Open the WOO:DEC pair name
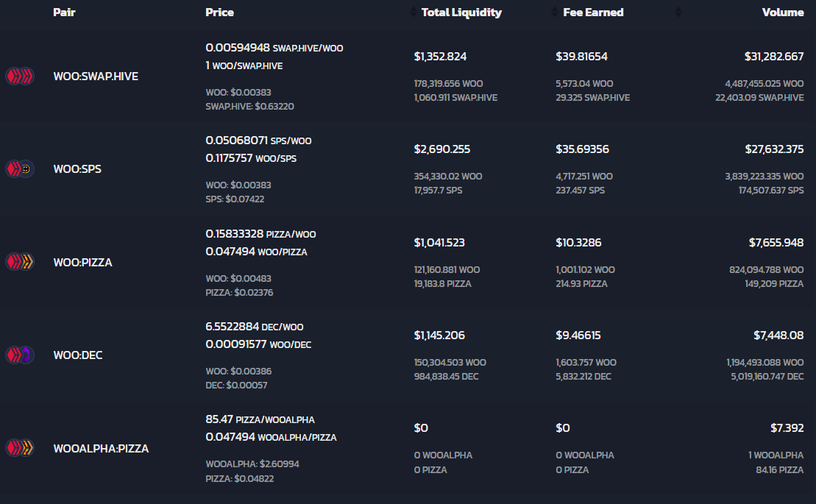 pos(78,355)
